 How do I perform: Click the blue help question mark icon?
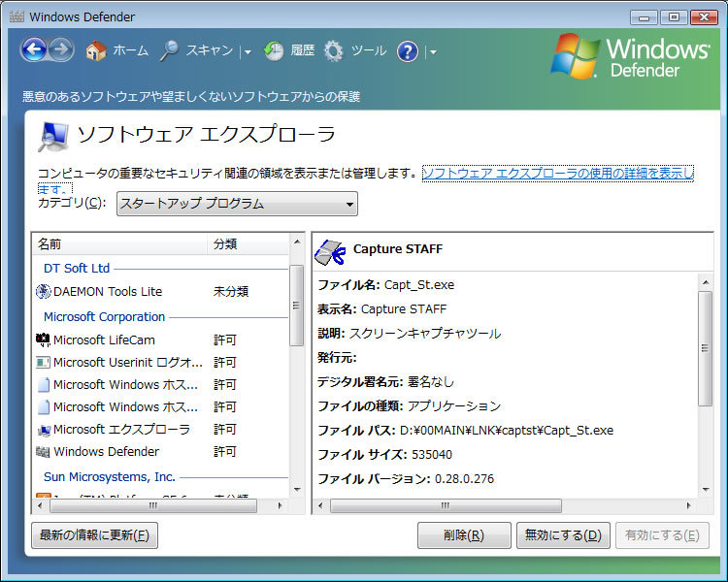click(x=407, y=51)
